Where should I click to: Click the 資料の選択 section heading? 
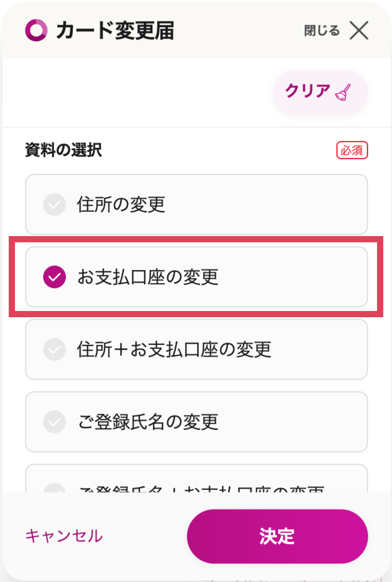click(x=63, y=150)
